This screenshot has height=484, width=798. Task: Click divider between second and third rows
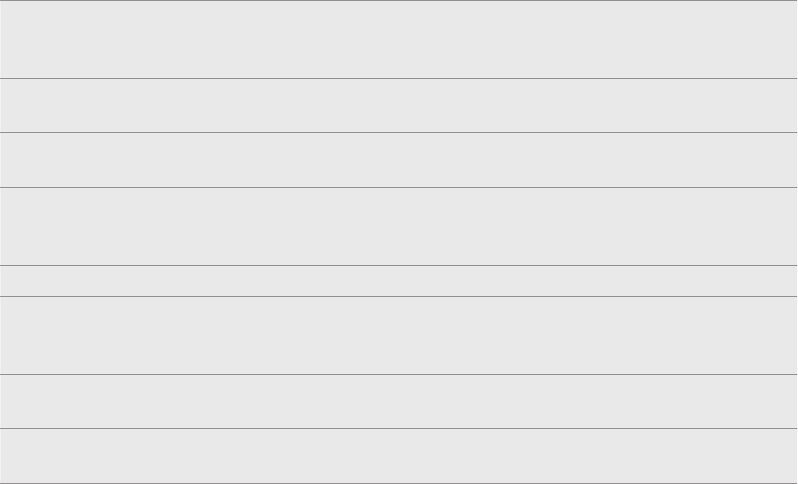coord(399,132)
